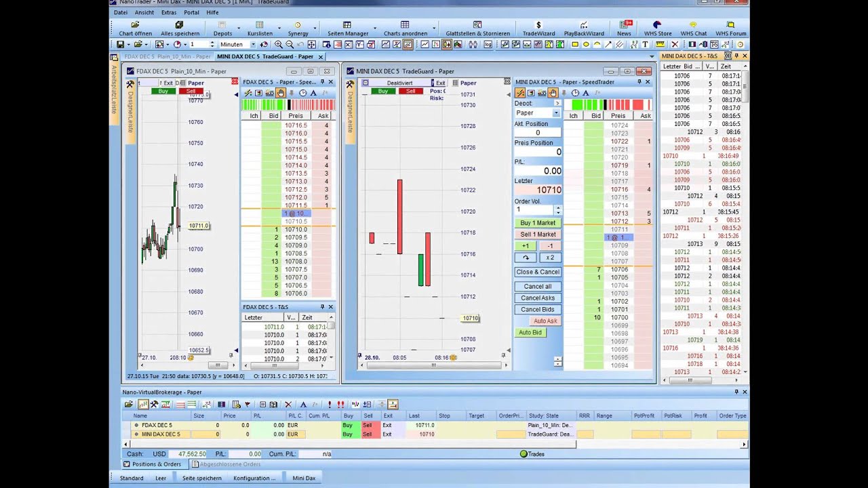Viewport: 868px width, 488px height.
Task: Pin the MINI DAX SpeedTrader panel
Action: tap(639, 82)
